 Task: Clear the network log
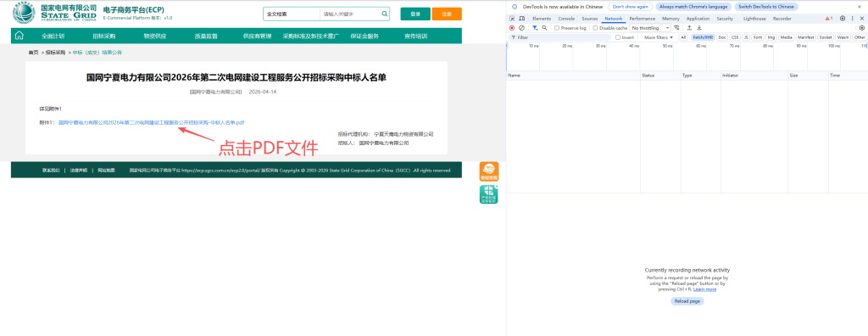click(521, 28)
